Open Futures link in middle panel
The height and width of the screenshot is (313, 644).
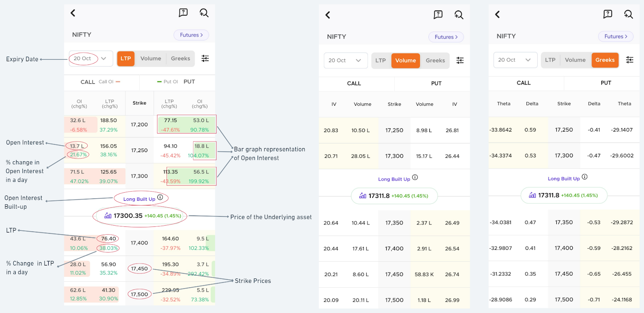(x=446, y=37)
